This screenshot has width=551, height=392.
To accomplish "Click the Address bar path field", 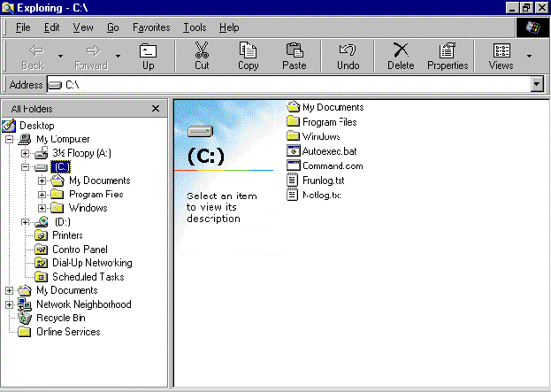I will [292, 84].
